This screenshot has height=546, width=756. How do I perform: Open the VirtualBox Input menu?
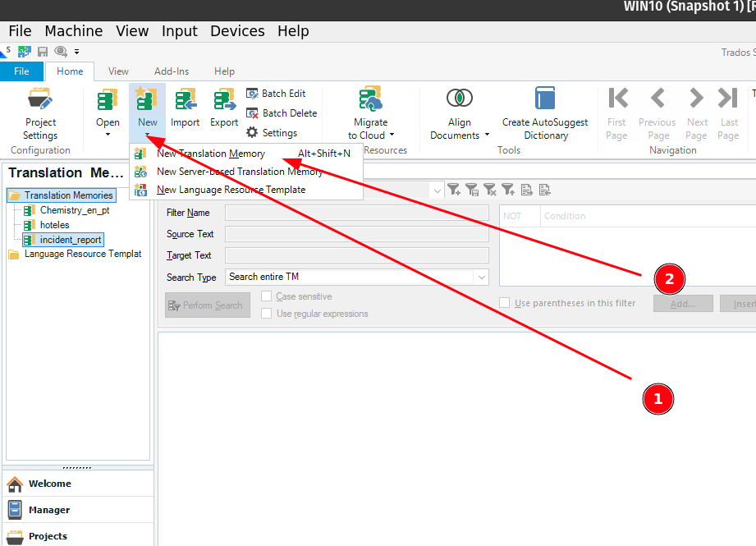click(x=180, y=31)
